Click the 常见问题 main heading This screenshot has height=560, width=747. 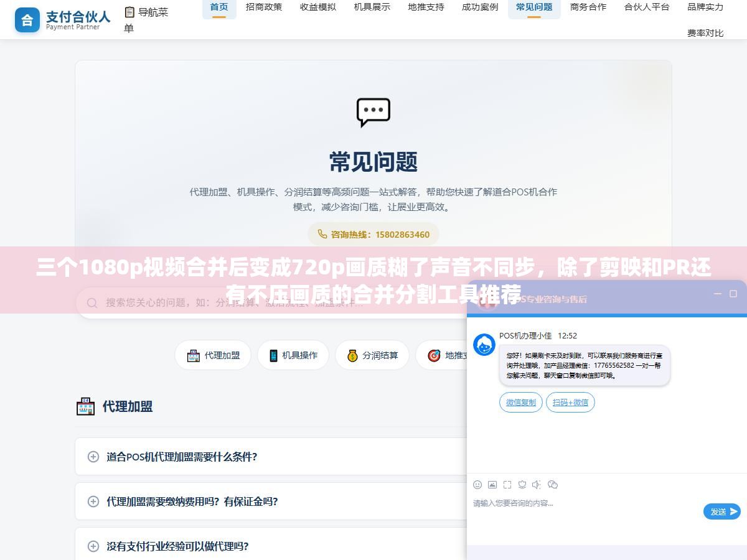tap(374, 162)
